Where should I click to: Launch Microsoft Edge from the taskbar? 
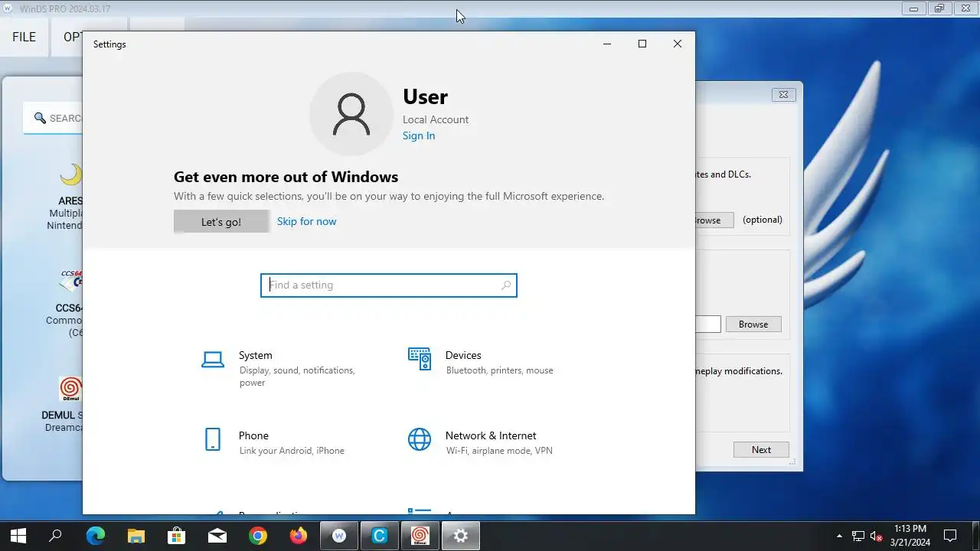pos(95,536)
